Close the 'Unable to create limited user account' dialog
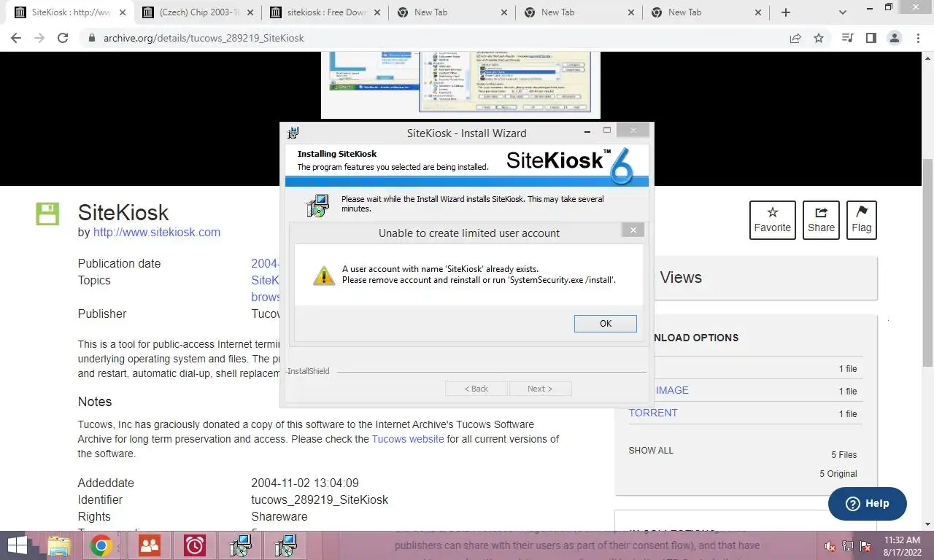The image size is (934, 560). [x=633, y=230]
